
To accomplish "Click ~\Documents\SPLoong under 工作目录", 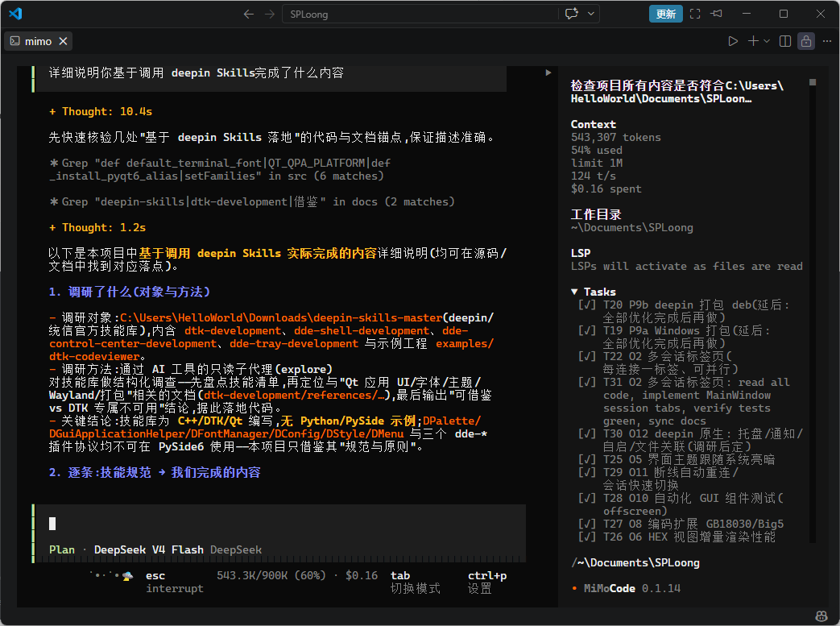I will 631,227.
